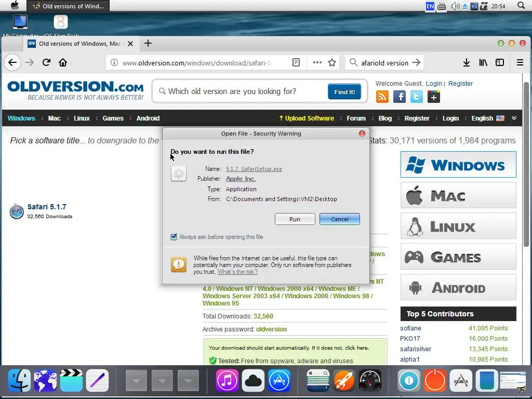Open the Linux item in site navigation

tap(82, 118)
